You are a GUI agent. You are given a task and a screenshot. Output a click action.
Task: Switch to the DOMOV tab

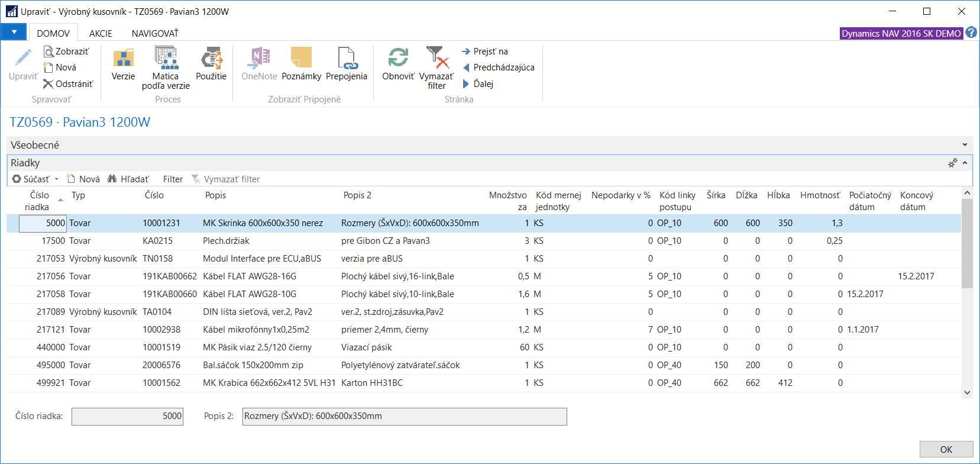tap(53, 33)
